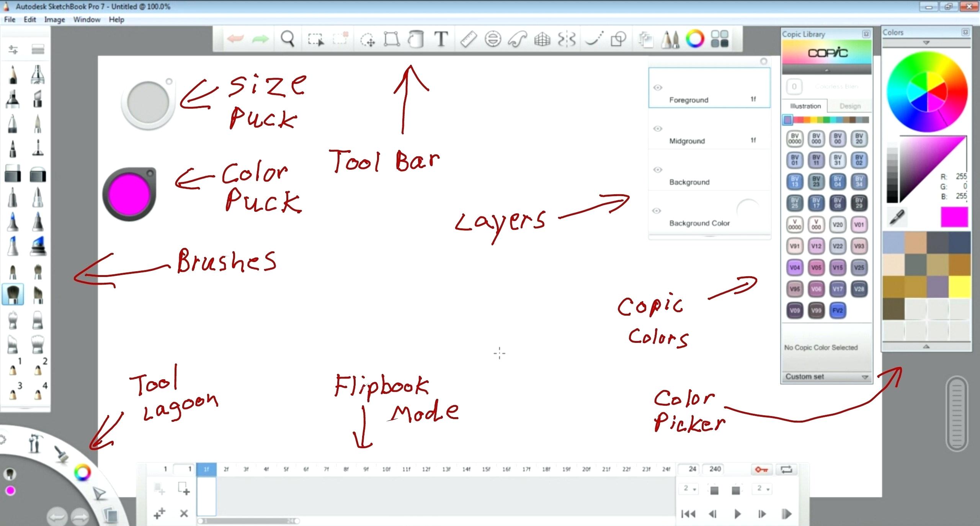The width and height of the screenshot is (980, 526).
Task: Select the V09 Copic color swatch
Action: [x=795, y=311]
